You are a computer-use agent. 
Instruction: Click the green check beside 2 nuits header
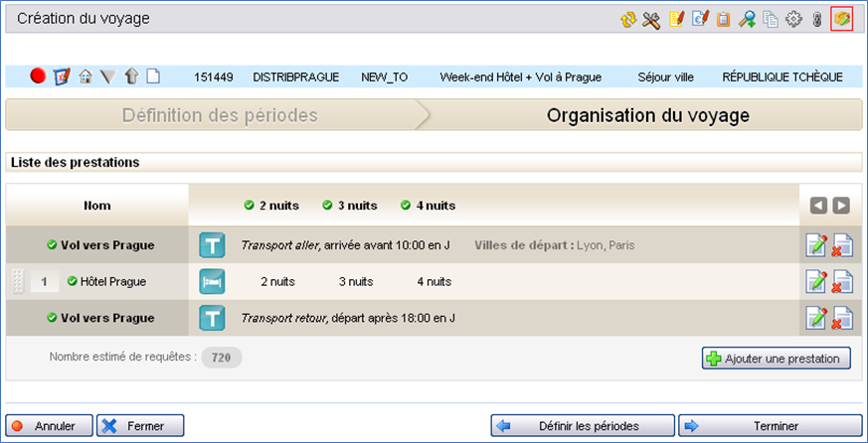pyautogui.click(x=250, y=206)
